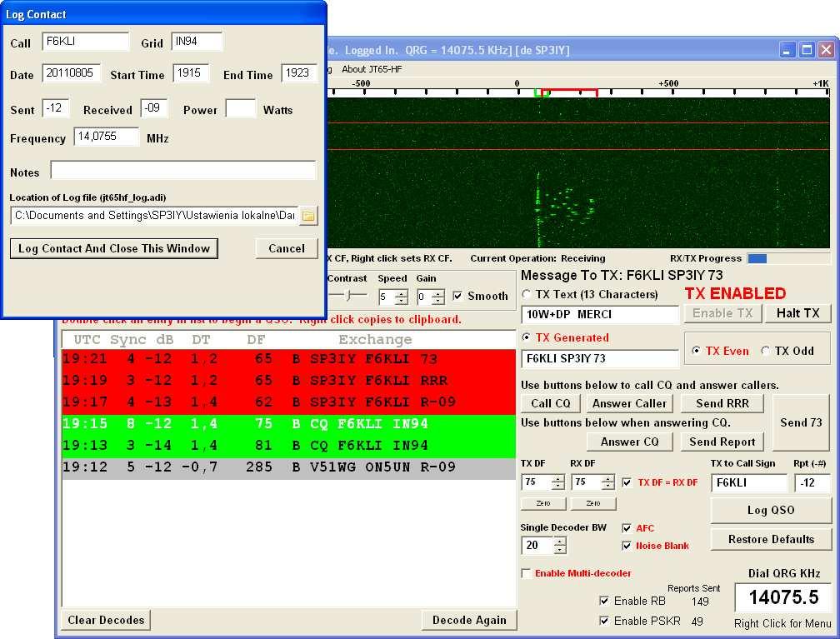Click the Rpt (-#) field
Screen dimensions: 840x639
click(812, 482)
